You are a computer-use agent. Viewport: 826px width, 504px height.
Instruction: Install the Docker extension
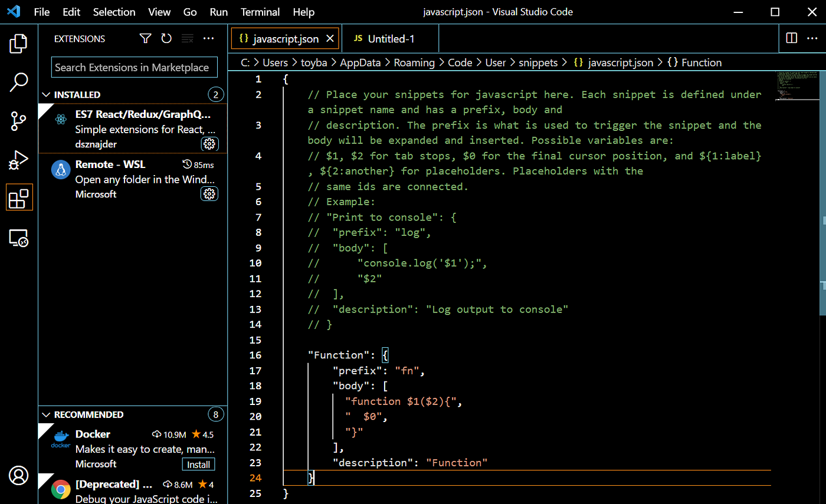(x=199, y=465)
